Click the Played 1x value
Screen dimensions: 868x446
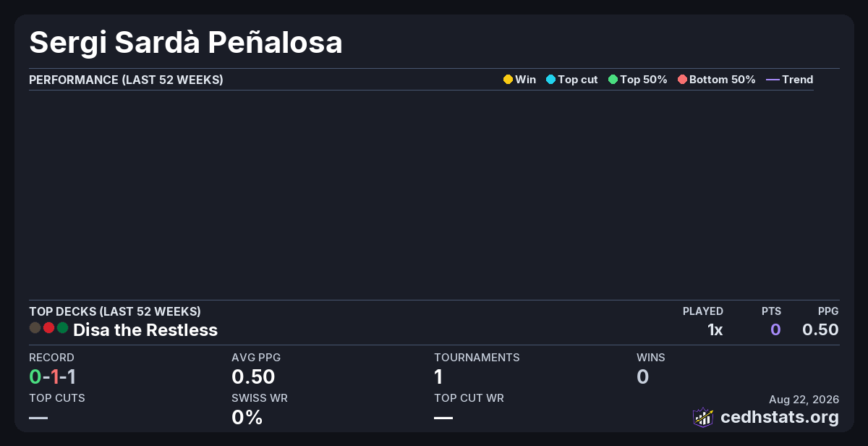pyautogui.click(x=715, y=330)
